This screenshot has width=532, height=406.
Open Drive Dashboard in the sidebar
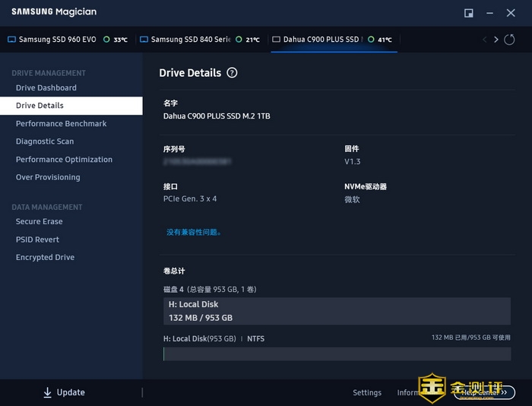[x=46, y=87]
